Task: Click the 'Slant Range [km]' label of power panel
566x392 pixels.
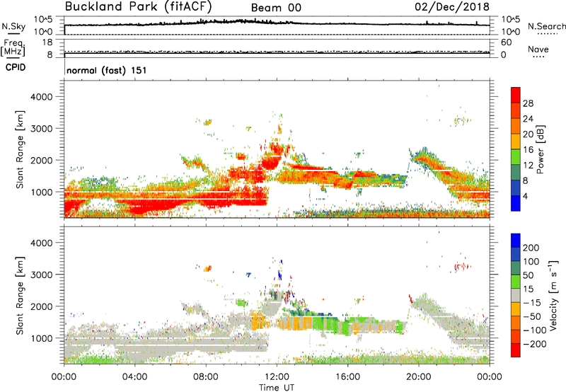Action: (20, 149)
